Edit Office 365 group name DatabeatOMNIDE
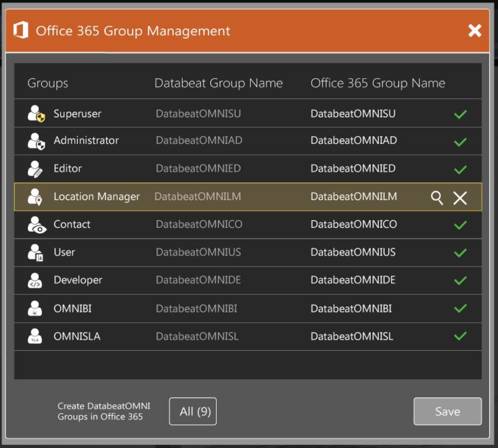This screenshot has height=448, width=498. (353, 280)
